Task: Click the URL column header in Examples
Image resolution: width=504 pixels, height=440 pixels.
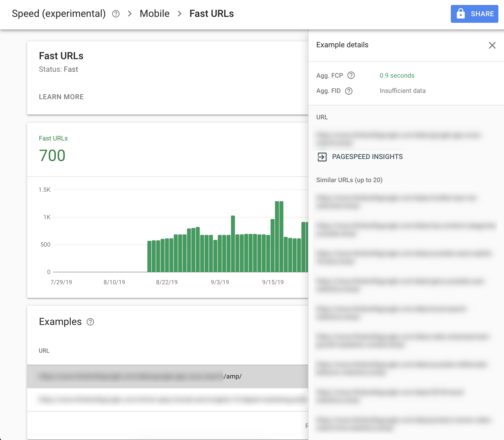Action: pos(44,351)
